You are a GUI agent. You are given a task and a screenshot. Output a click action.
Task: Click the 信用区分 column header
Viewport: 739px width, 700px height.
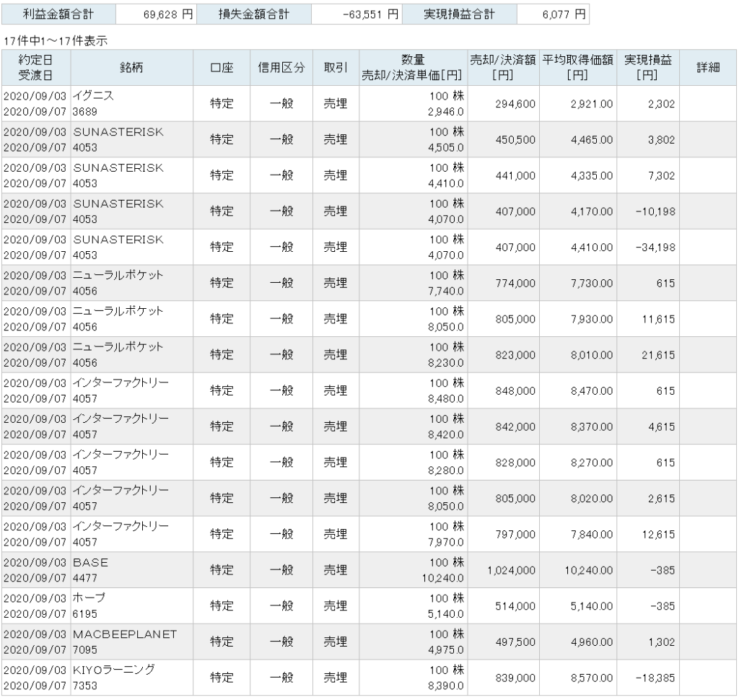[x=281, y=67]
